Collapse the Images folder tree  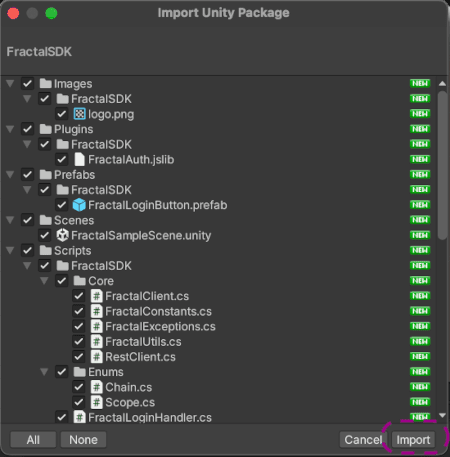[x=10, y=83]
